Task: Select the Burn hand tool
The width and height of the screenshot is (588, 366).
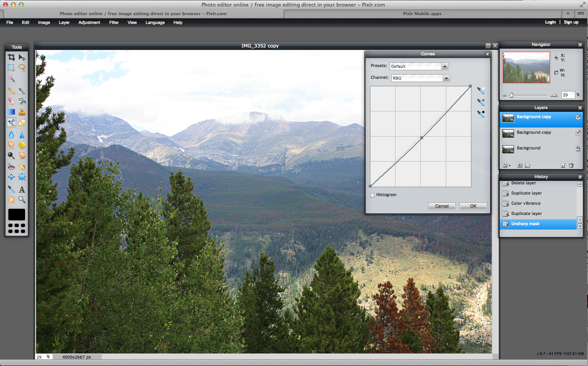Action: (22, 156)
